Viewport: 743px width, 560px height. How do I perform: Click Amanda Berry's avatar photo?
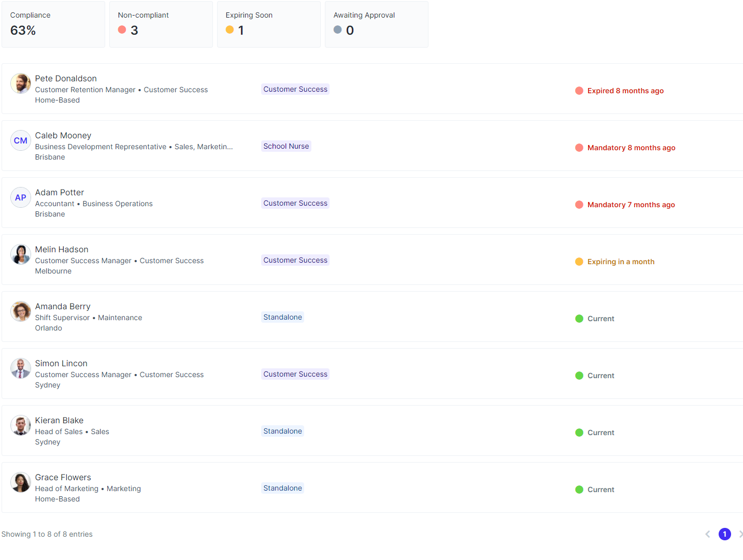21,311
